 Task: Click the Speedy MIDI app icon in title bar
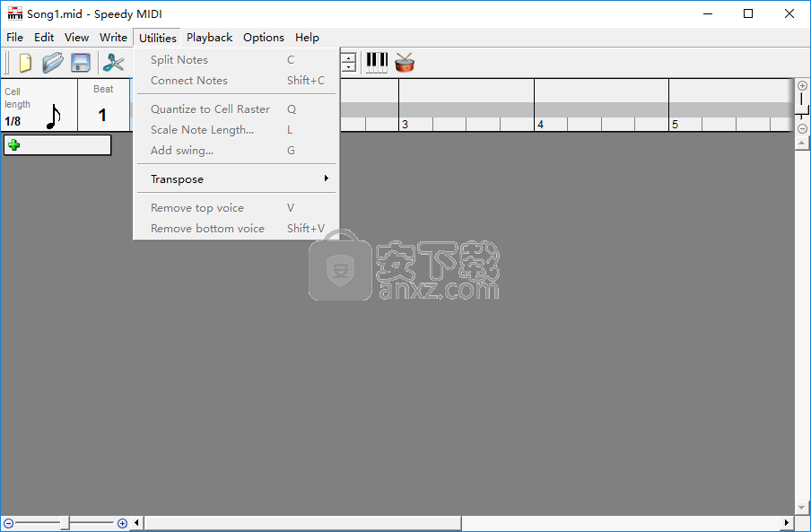[15, 13]
